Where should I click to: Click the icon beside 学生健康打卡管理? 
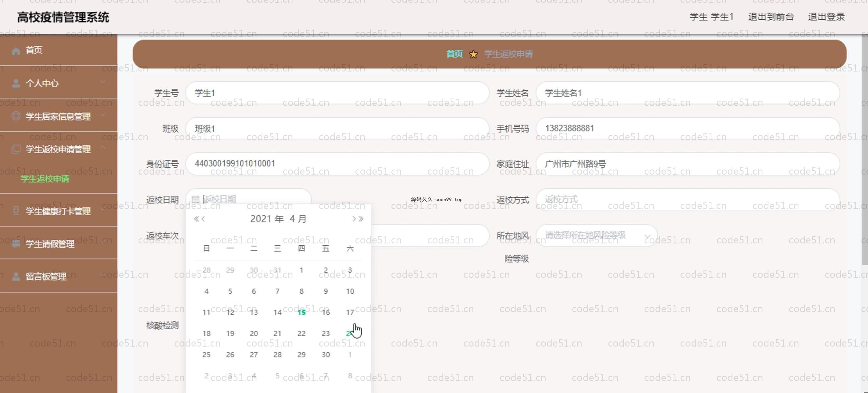16,211
